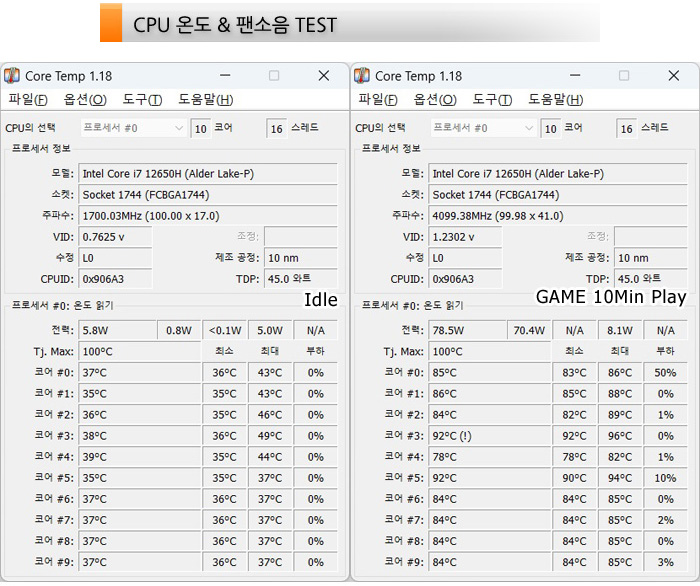Open the 도구(T) menu in the left window

point(142,99)
